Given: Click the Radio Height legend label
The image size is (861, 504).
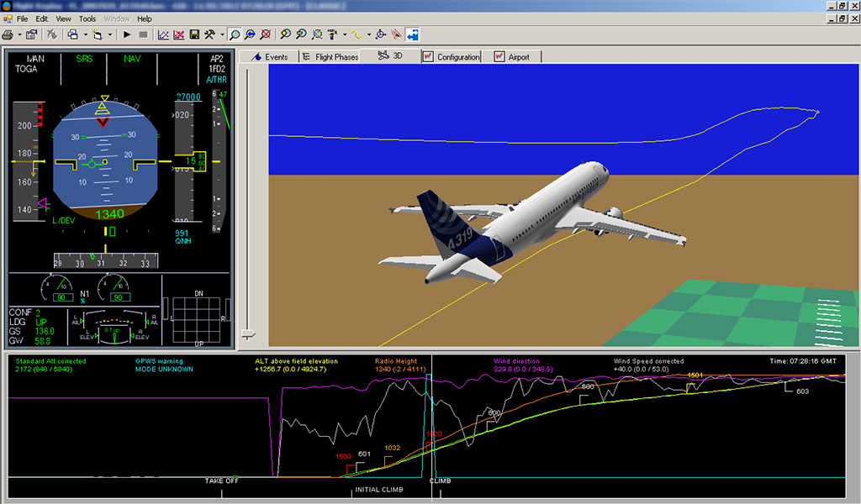Looking at the screenshot, I should (396, 361).
